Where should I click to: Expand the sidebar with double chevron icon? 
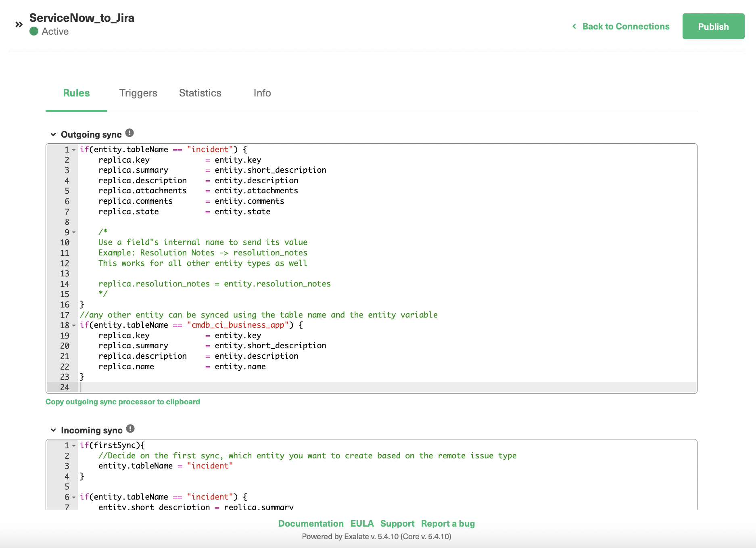[x=19, y=25]
